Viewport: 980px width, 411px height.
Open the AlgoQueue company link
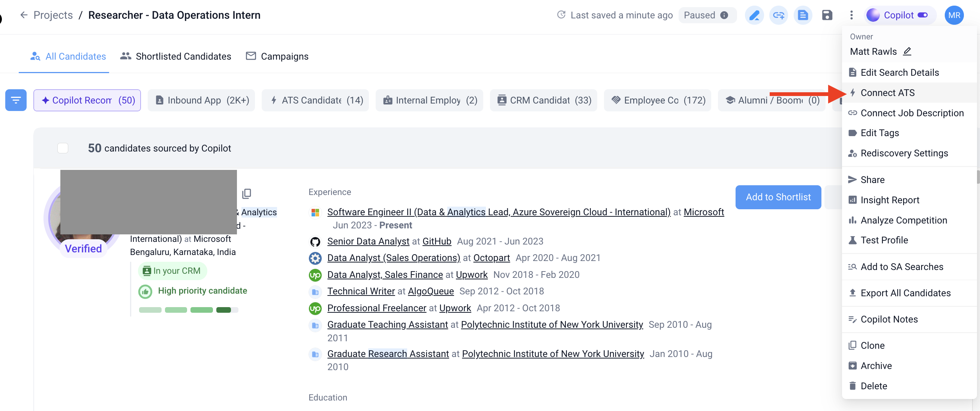pos(431,291)
